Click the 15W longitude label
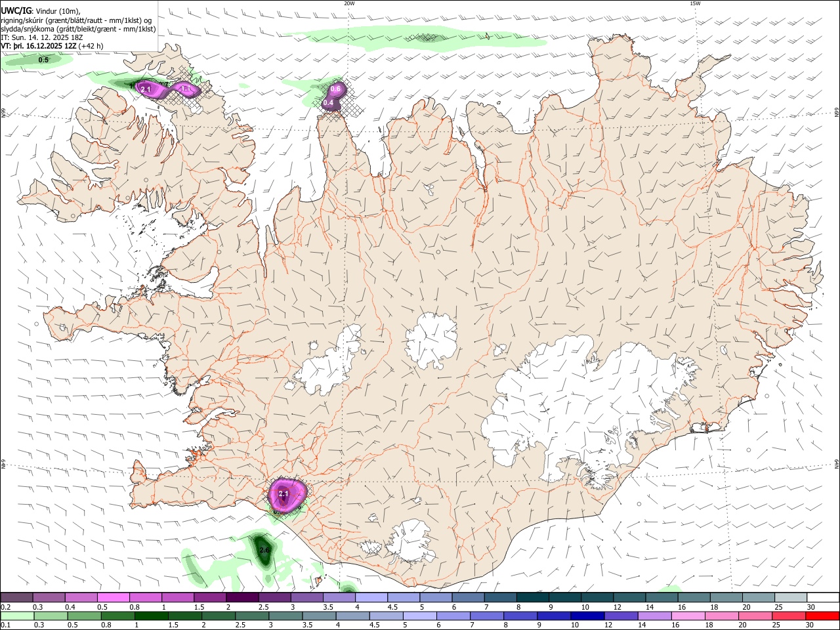This screenshot has width=840, height=630. pyautogui.click(x=695, y=3)
